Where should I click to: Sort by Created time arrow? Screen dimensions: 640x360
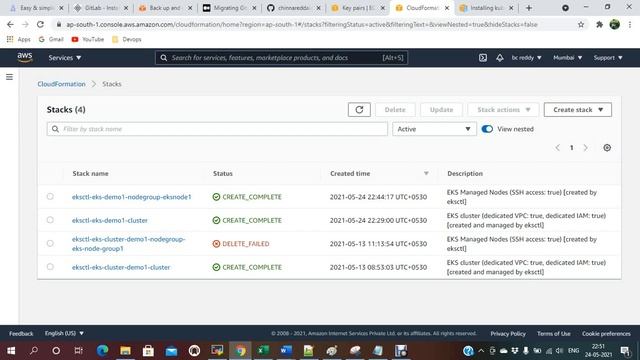426,173
